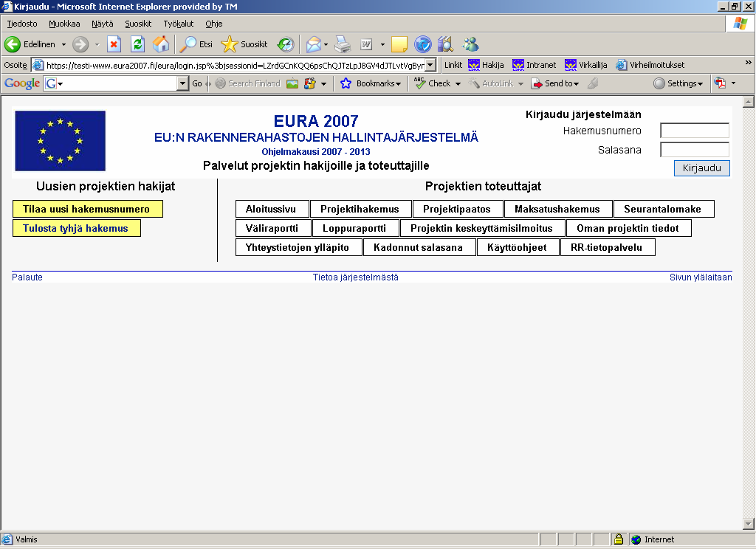This screenshot has height=549, width=756.
Task: Open the Google search box dropdown
Action: [182, 83]
